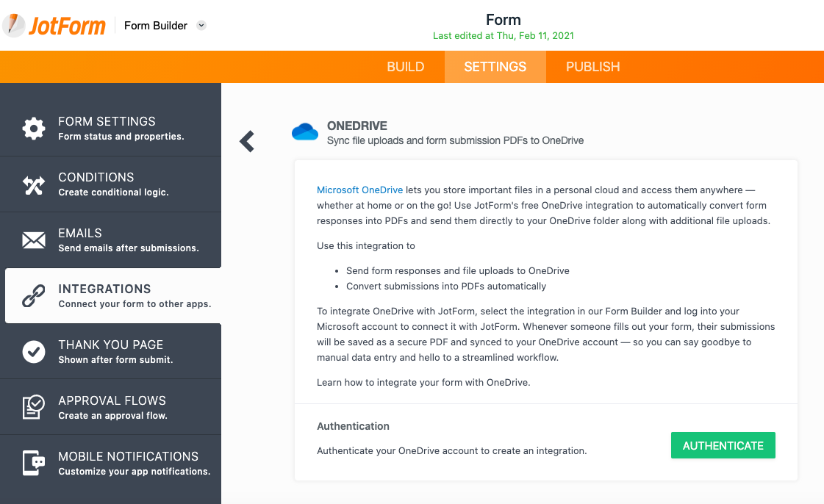This screenshot has width=824, height=504.
Task: Click the Integrations chain-link icon
Action: pos(34,295)
